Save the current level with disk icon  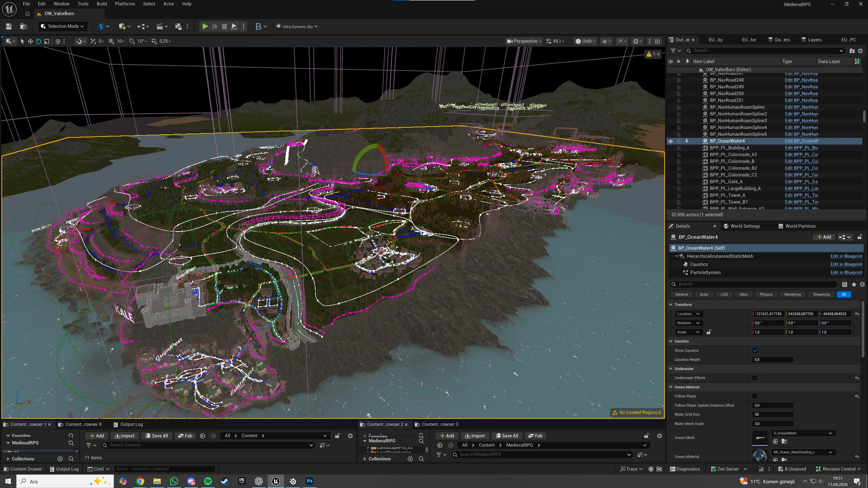[9, 26]
